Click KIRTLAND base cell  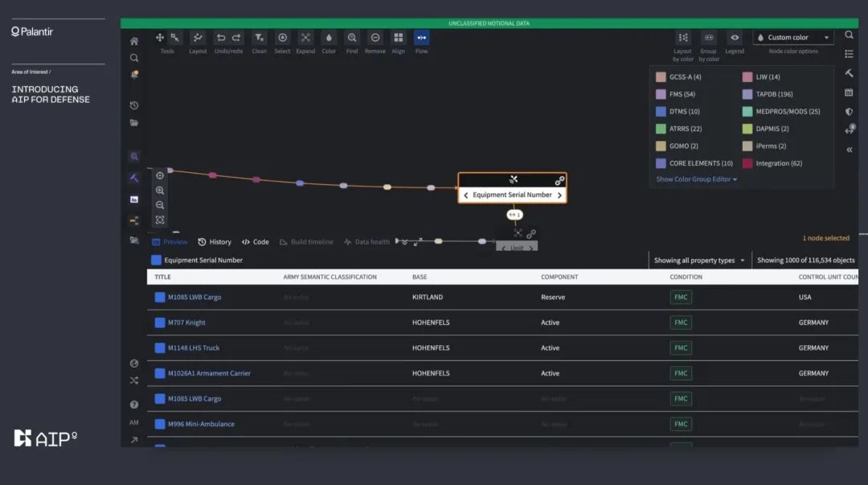pos(428,297)
